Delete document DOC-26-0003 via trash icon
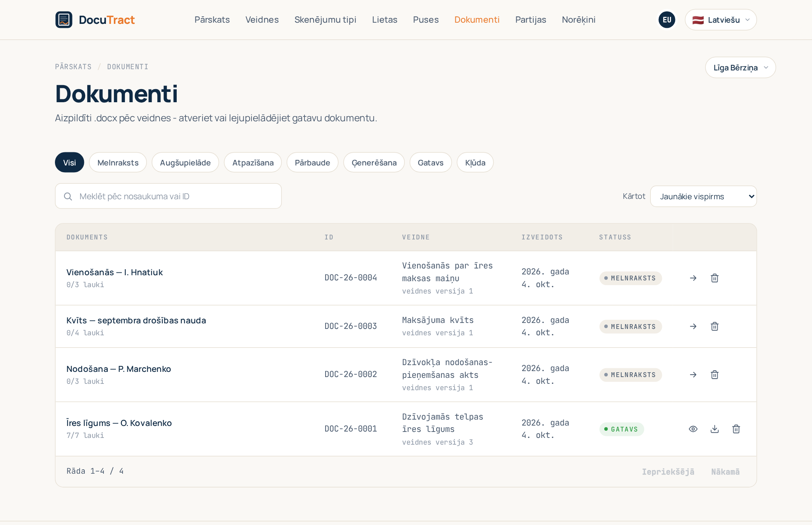 [714, 327]
